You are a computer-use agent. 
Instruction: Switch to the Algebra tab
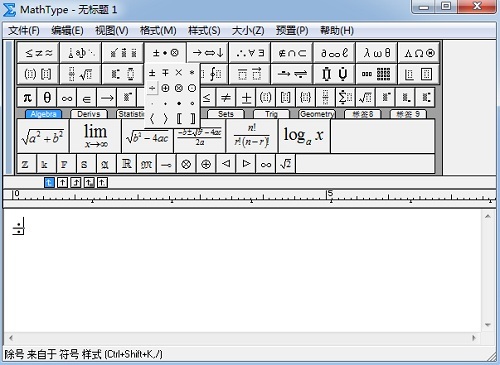44,114
